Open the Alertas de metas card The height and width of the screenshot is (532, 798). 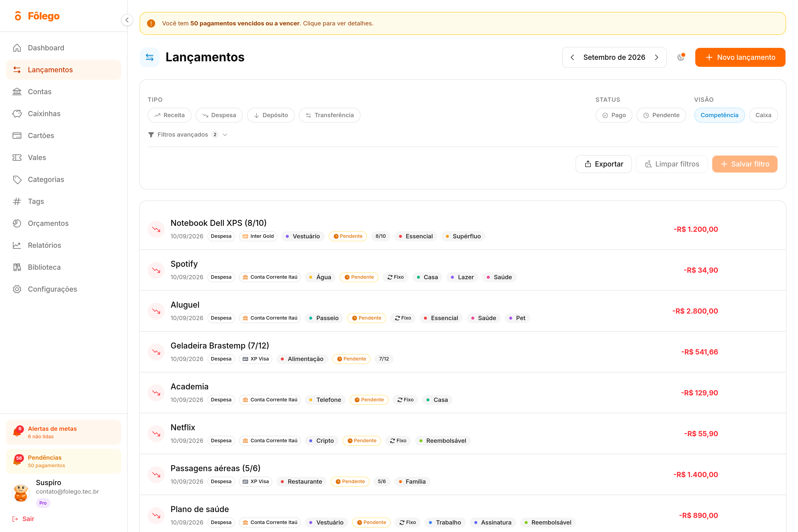point(63,432)
